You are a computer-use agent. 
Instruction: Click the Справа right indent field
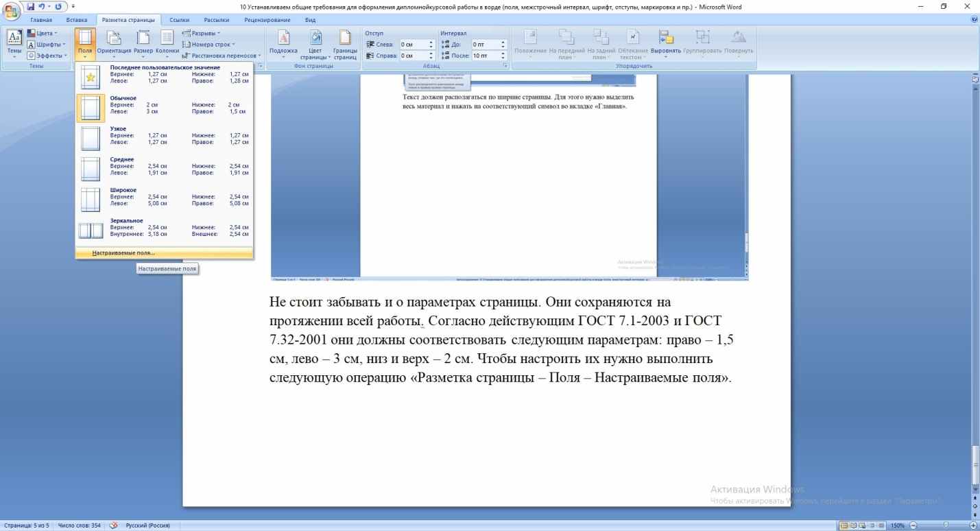(417, 56)
